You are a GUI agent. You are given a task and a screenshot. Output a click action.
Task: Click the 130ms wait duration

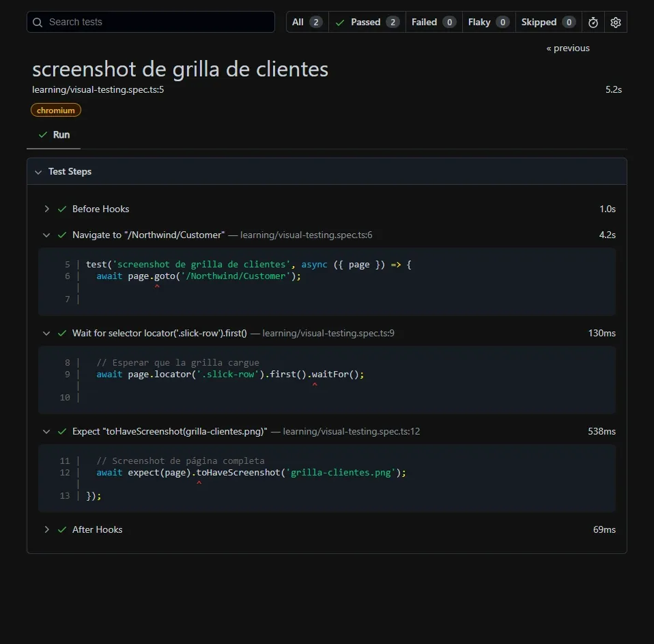(x=601, y=333)
